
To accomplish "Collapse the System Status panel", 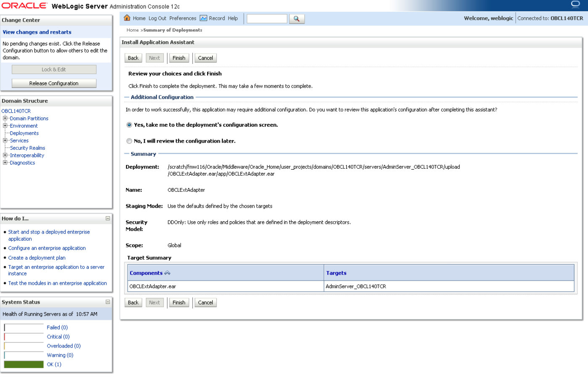I will coord(108,302).
